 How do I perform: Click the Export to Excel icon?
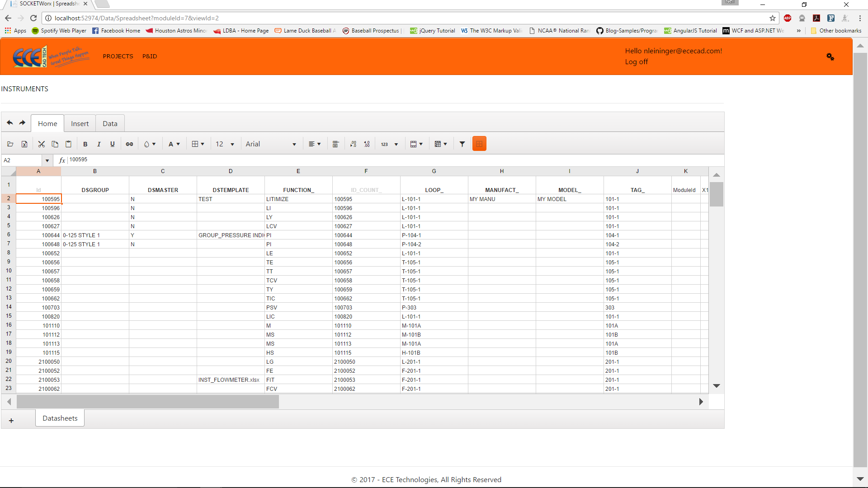(x=24, y=144)
